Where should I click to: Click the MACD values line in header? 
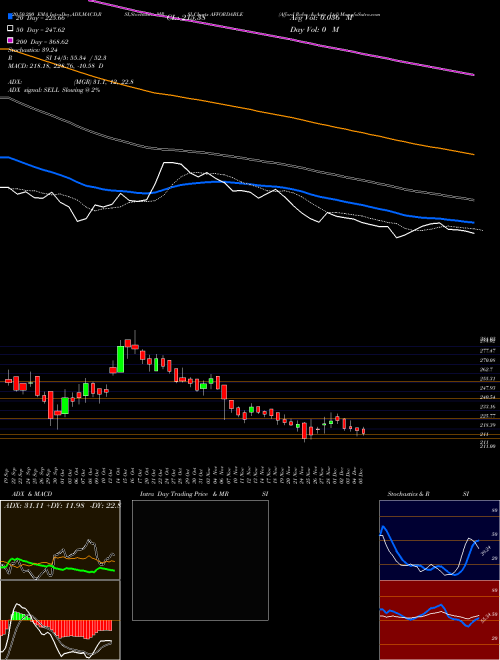point(56,66)
